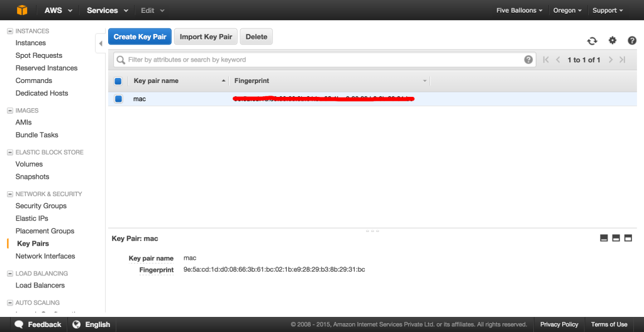Open Placement Groups in the sidebar

click(x=45, y=231)
